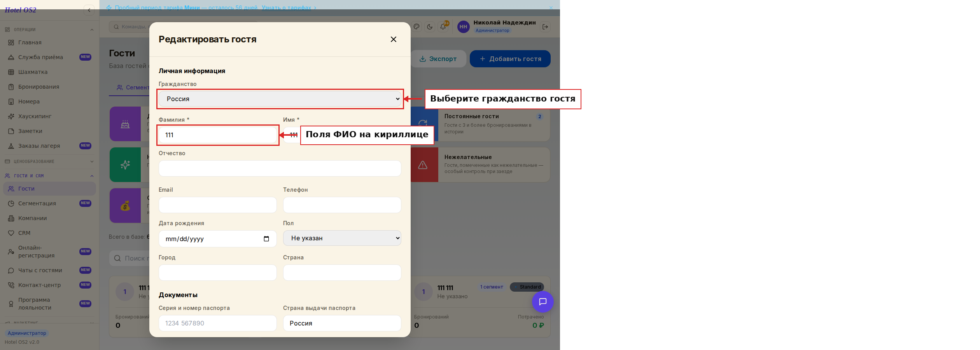The width and height of the screenshot is (980, 350).
Task: Click the НН user avatar
Action: coord(463,27)
